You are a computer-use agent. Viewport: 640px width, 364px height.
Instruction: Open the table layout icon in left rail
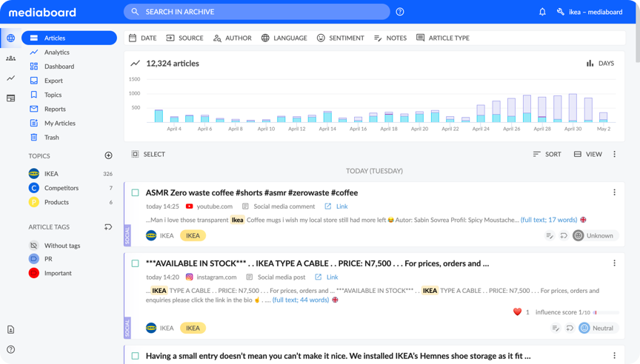point(10,98)
